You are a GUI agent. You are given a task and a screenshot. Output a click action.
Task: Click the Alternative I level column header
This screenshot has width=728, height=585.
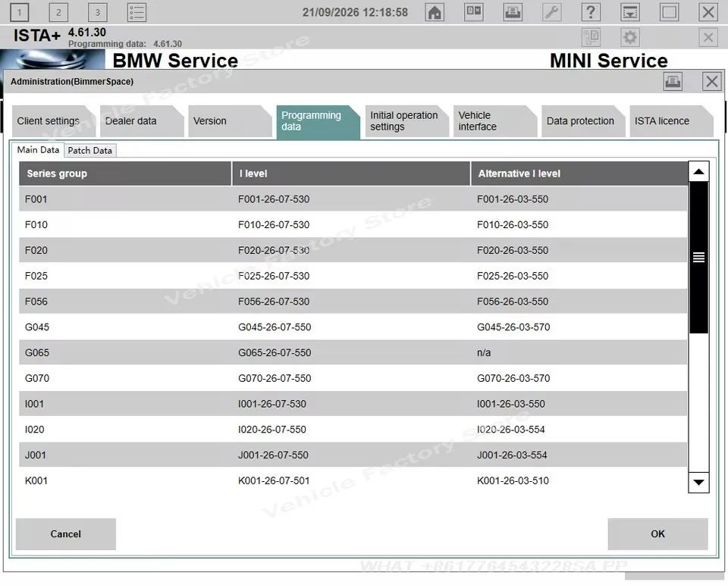coord(579,174)
